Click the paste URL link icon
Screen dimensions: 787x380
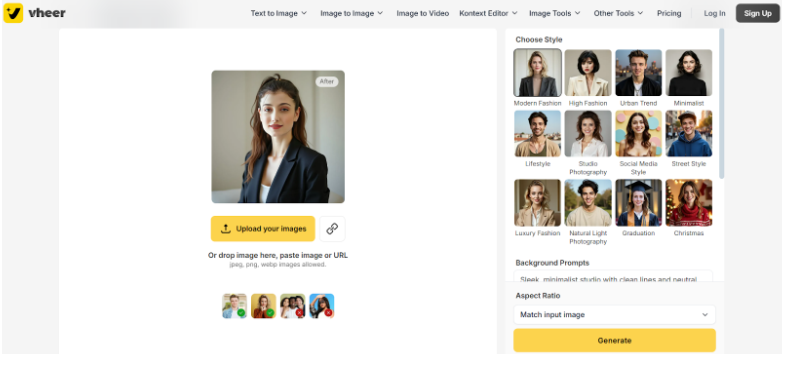[x=332, y=229]
